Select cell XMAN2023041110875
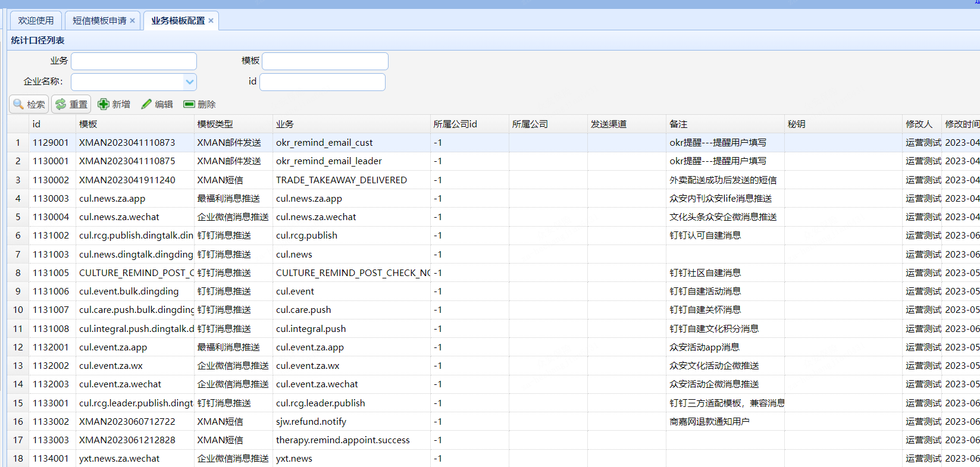The height and width of the screenshot is (467, 980). pos(135,161)
